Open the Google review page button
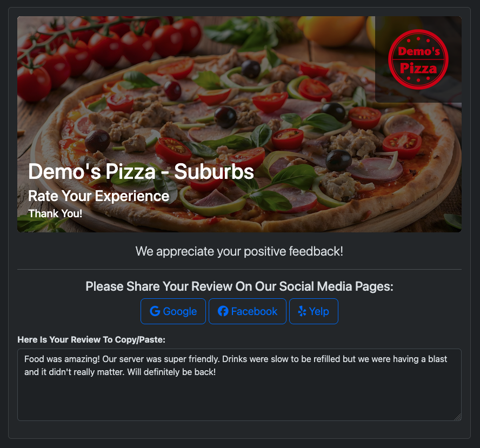This screenshot has width=480, height=448. pos(173,311)
